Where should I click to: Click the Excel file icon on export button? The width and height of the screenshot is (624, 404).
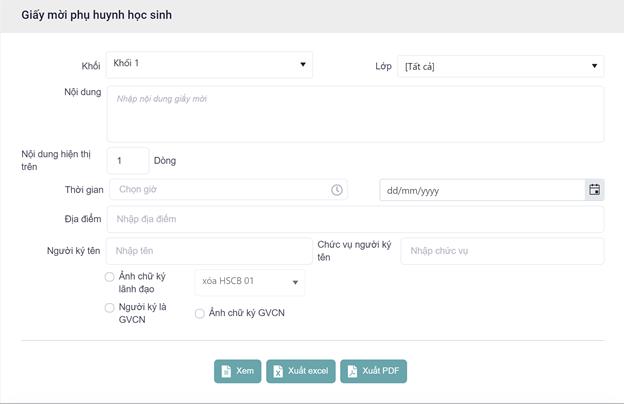(x=278, y=371)
